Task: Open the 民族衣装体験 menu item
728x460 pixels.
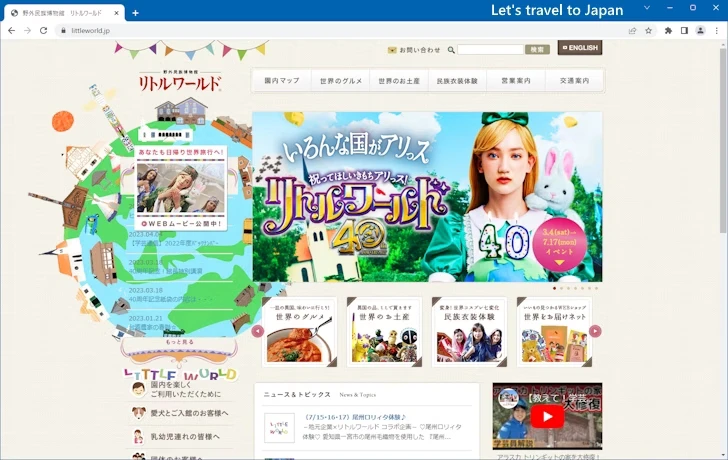Action: point(457,81)
